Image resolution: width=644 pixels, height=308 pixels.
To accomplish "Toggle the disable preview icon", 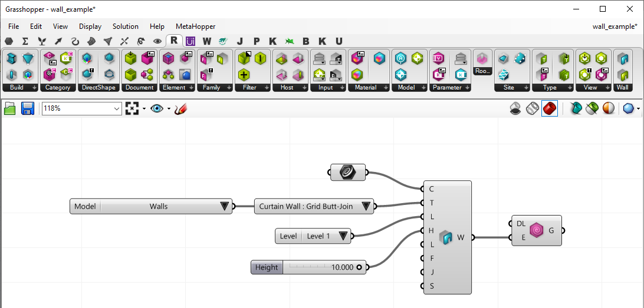I will [515, 109].
